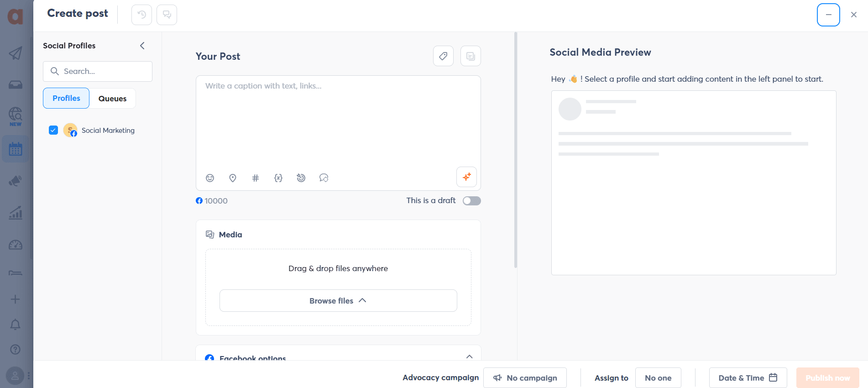Collapse the Social Profiles panel
Screen dimensions: 868x388
pos(142,46)
